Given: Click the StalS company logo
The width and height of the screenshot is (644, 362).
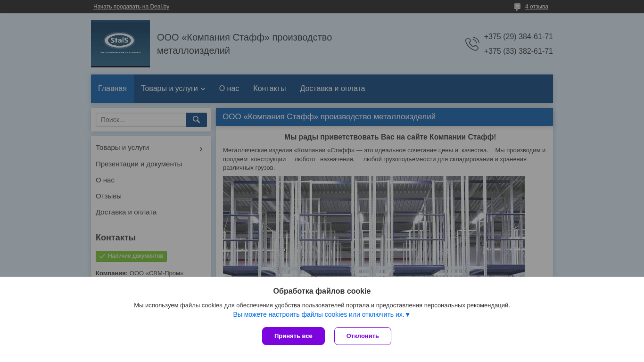Looking at the screenshot, I should tap(120, 43).
